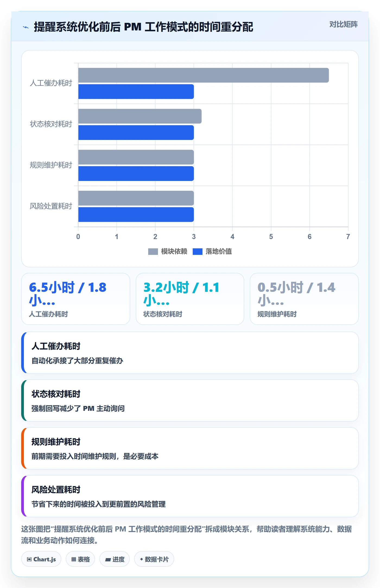Screen dimensions: 380x588
Task: Select the 模块依赖 legend label
Action: [174, 252]
